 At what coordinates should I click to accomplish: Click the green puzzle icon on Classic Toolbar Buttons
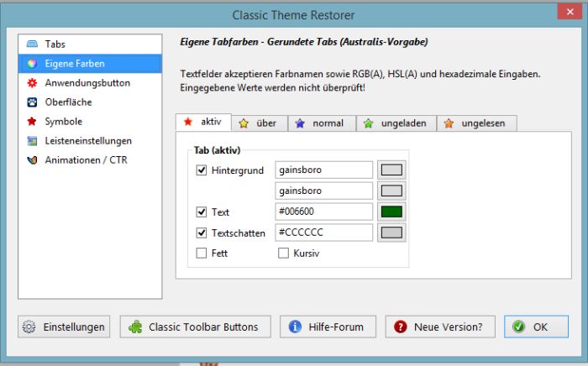[x=135, y=327]
